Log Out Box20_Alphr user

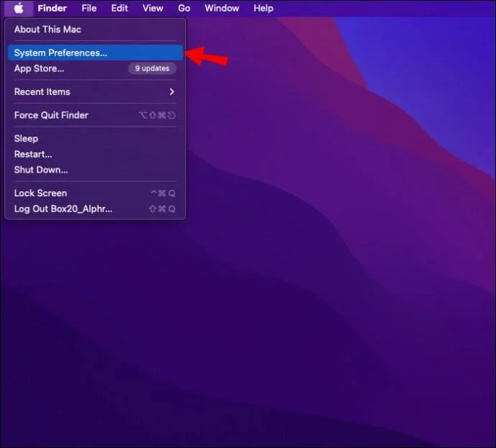tap(95, 209)
